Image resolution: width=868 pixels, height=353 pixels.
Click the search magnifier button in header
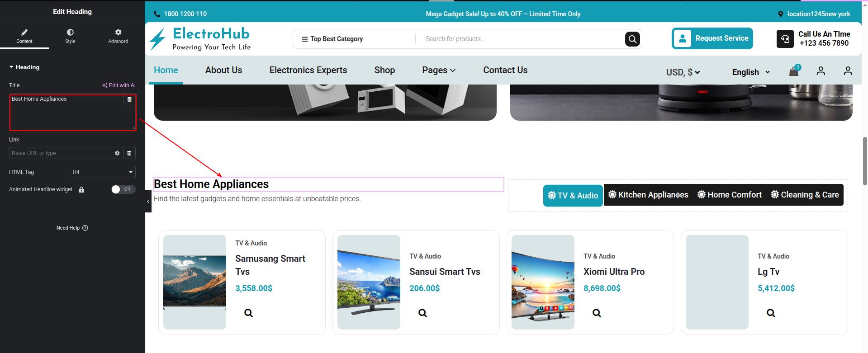(x=632, y=39)
